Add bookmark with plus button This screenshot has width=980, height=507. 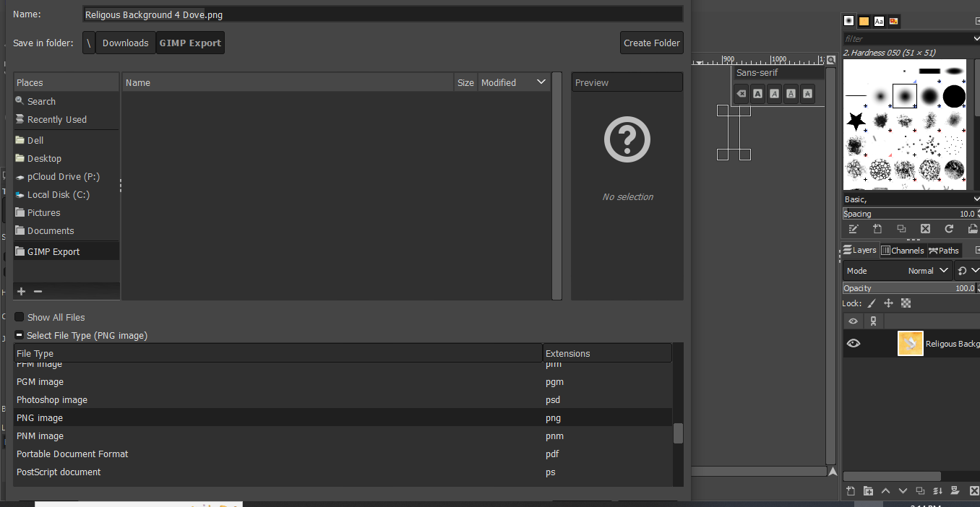tap(21, 291)
